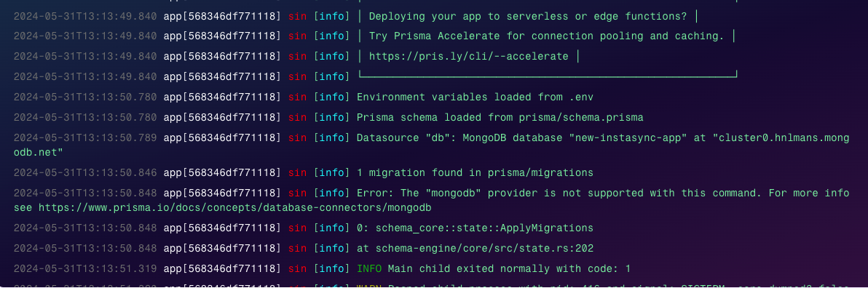868x288 pixels.
Task: Open the prisma.io mongodb docs URL
Action: click(x=234, y=209)
